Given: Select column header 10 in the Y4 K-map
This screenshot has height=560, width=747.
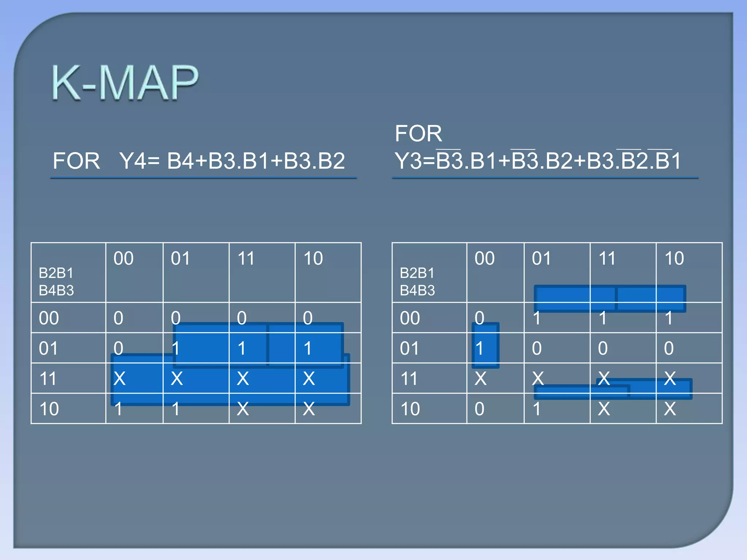Looking at the screenshot, I should (x=328, y=272).
